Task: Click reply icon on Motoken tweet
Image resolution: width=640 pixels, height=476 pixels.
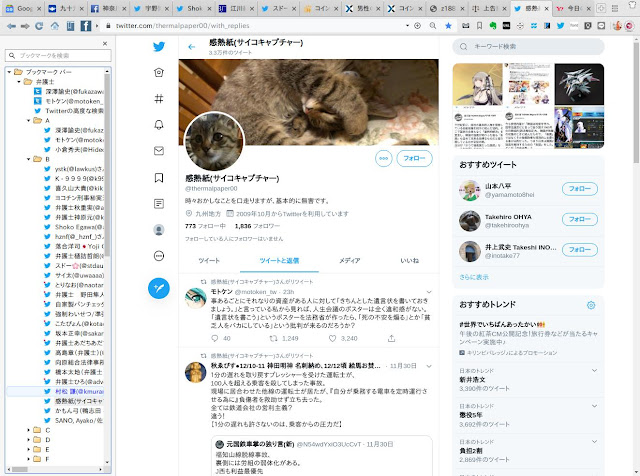Action: pos(215,338)
